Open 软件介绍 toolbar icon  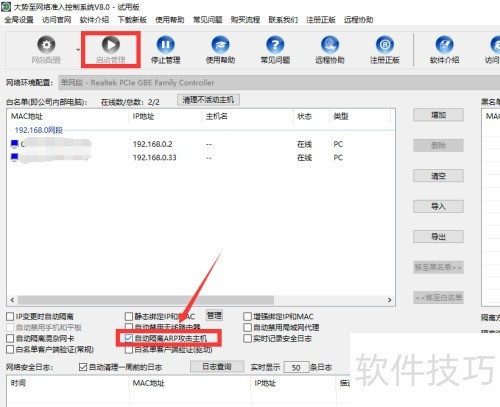pyautogui.click(x=444, y=45)
